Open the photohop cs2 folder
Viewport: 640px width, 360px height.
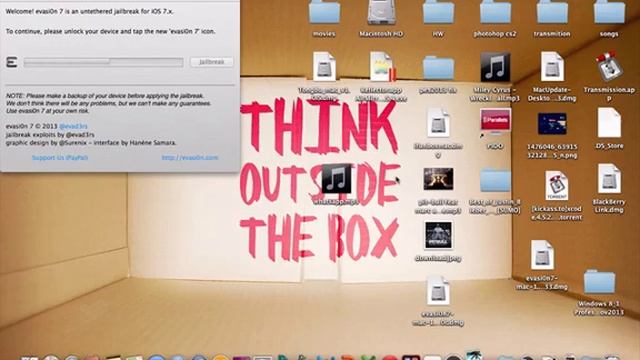coord(495,12)
